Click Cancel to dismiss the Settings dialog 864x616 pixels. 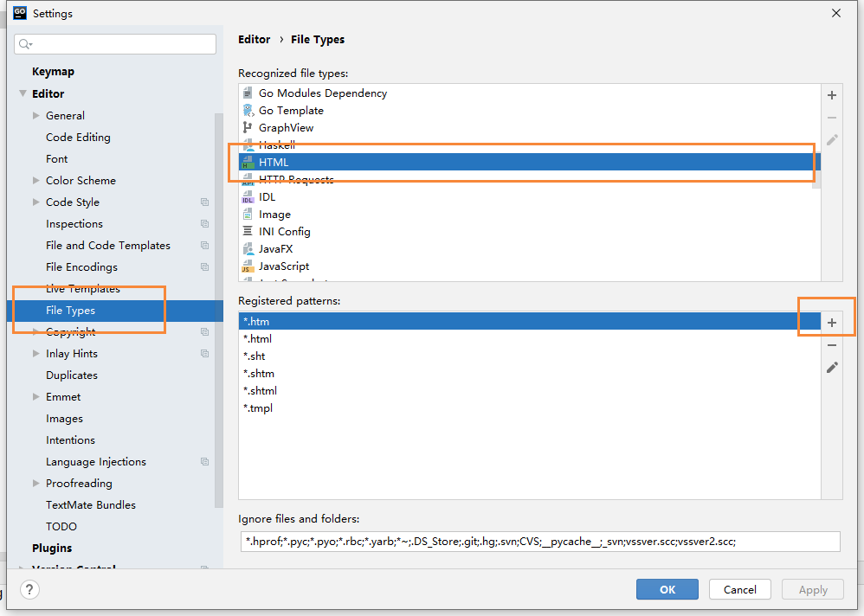click(x=739, y=590)
